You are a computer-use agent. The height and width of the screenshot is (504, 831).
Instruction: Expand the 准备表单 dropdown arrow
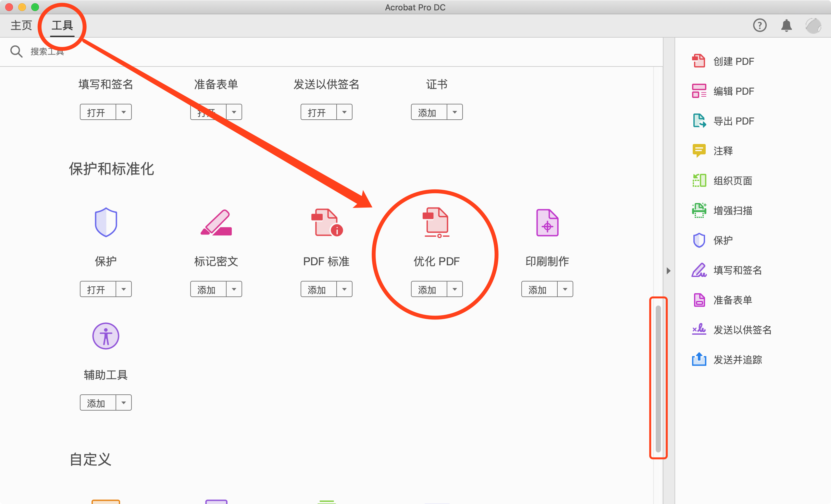click(234, 112)
